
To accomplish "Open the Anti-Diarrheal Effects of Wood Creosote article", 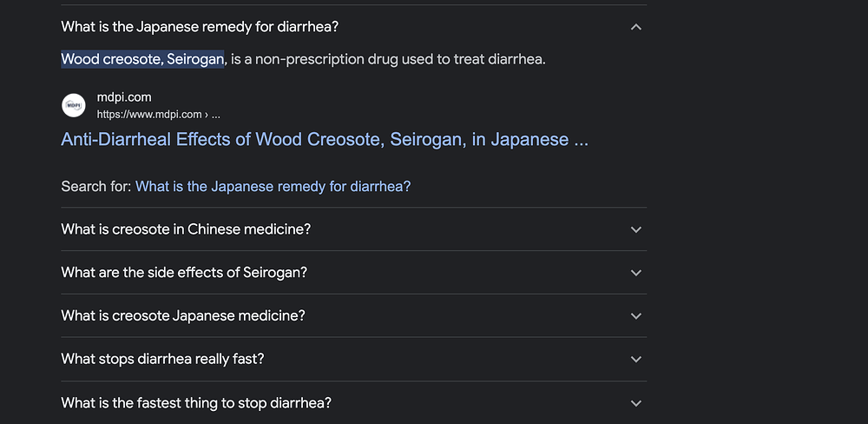I will pos(325,139).
